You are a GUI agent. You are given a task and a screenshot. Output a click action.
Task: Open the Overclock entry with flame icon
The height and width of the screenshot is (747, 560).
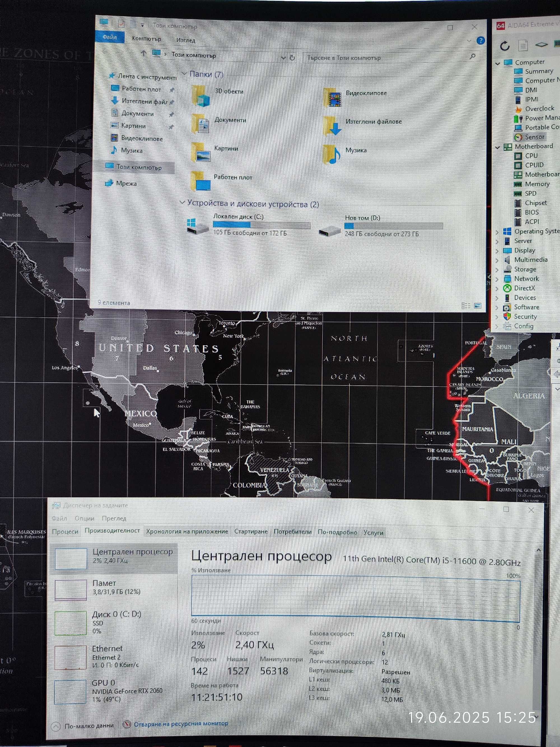click(539, 108)
